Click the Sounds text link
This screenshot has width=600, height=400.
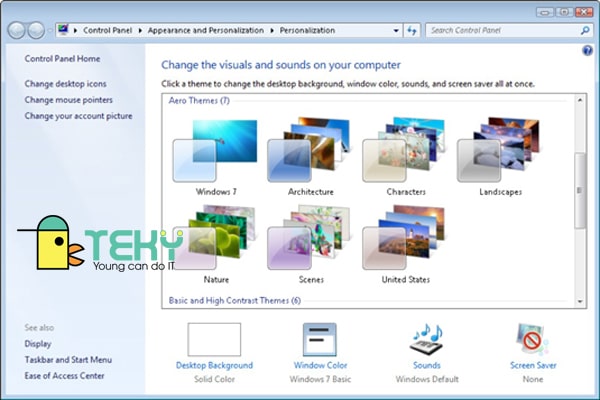[427, 365]
